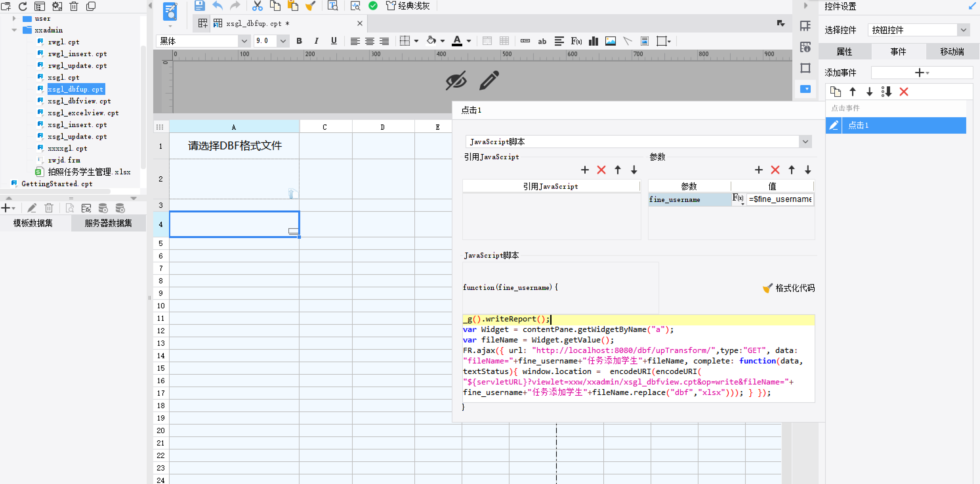This screenshot has width=980, height=484.
Task: Switch to the 事件 tab
Action: (x=898, y=52)
